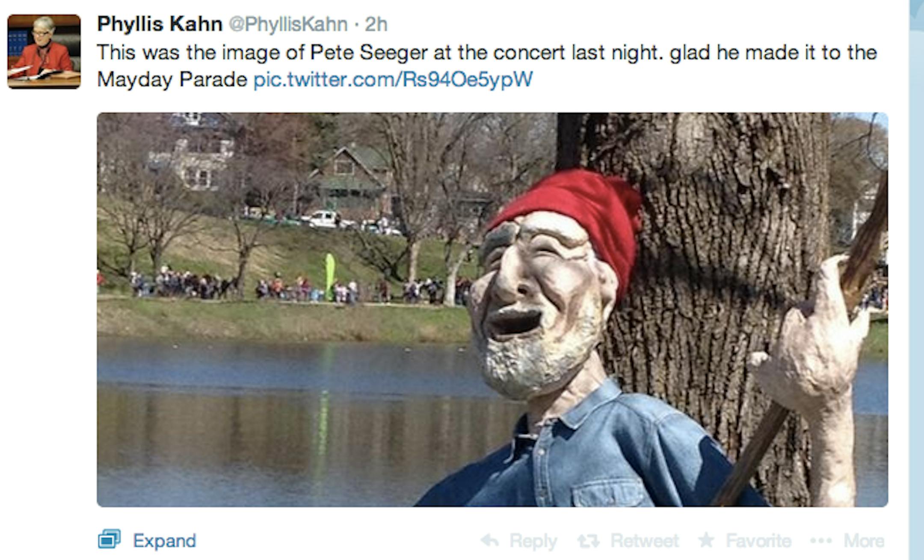This screenshot has height=560, width=924.
Task: Visit the @PhyllisKahn handle link
Action: click(288, 24)
